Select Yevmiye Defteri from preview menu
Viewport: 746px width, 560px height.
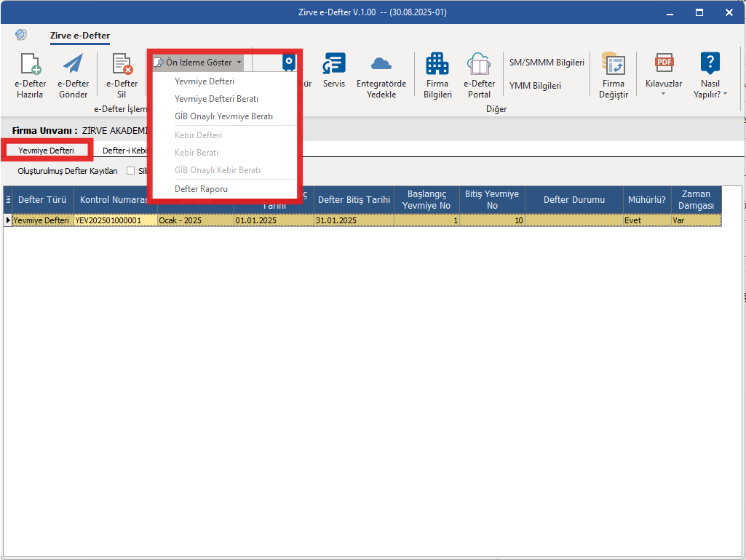204,81
